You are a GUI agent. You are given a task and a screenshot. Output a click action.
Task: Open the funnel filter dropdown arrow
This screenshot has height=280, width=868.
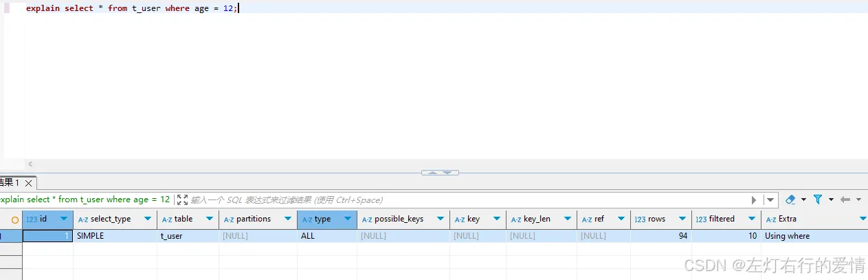tap(831, 200)
